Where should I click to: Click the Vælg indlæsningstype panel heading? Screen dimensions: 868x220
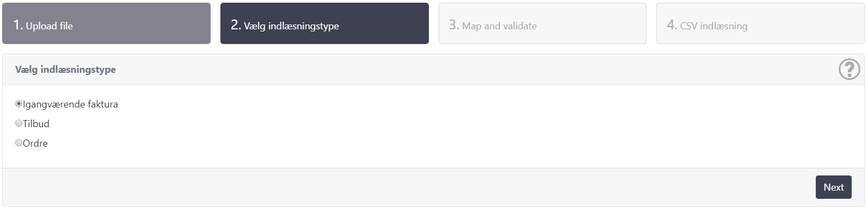click(x=65, y=70)
